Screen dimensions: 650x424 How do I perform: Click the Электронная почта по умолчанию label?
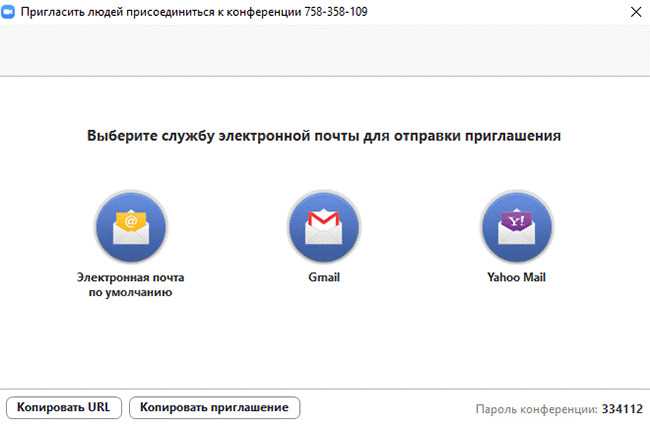point(131,285)
